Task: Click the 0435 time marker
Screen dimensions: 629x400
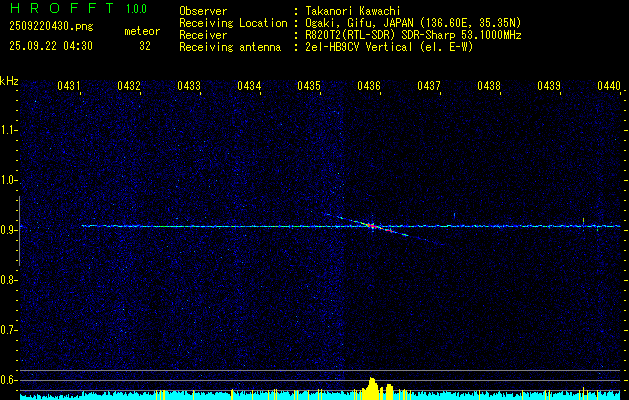Action: (309, 86)
